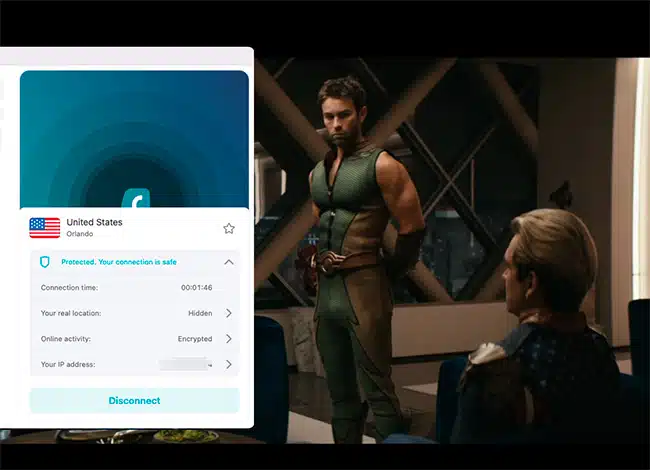The height and width of the screenshot is (470, 650).
Task: Click the Hidden location value
Action: click(x=200, y=313)
